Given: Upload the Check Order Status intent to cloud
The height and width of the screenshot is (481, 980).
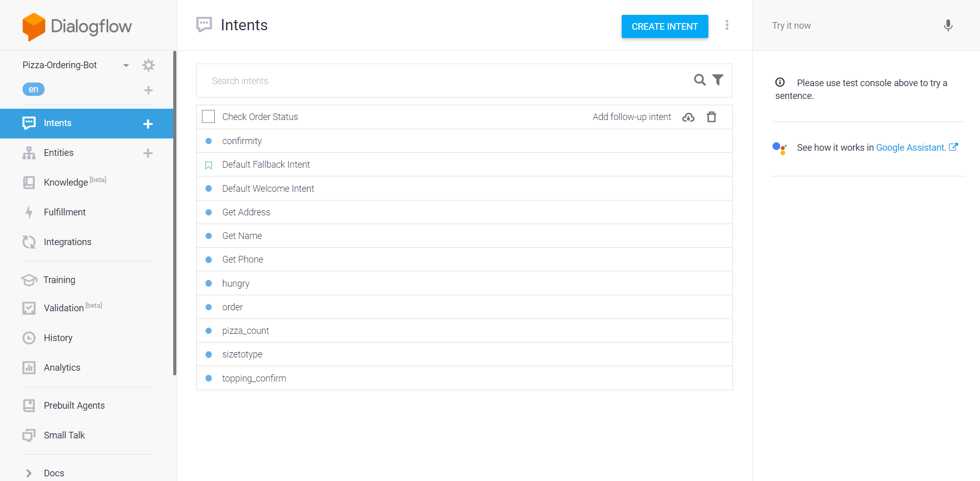Looking at the screenshot, I should pyautogui.click(x=688, y=116).
